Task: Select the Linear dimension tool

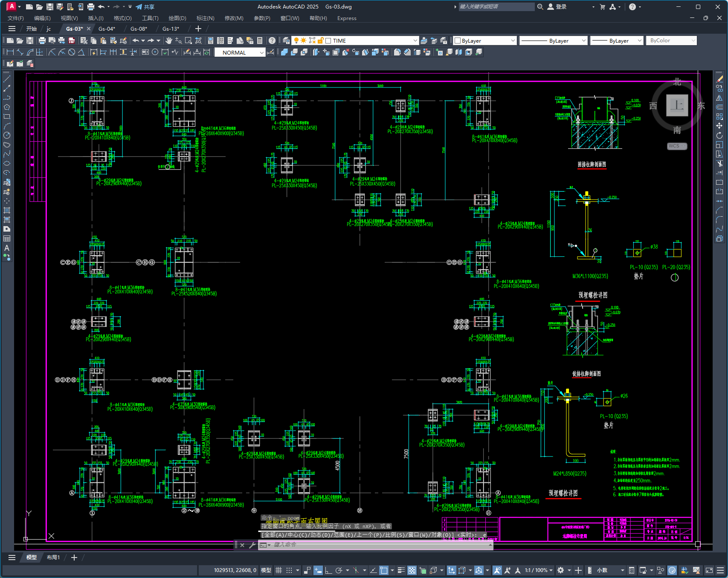Action: pyautogui.click(x=10, y=52)
